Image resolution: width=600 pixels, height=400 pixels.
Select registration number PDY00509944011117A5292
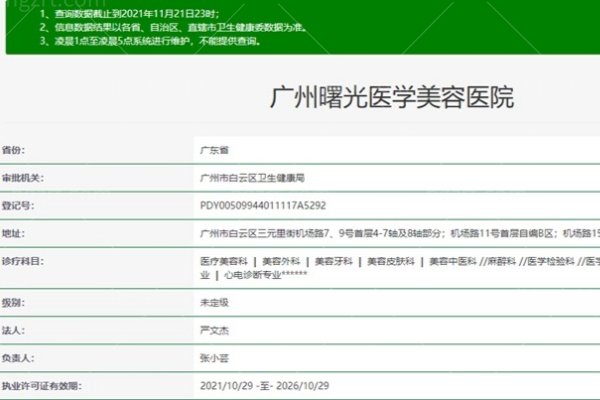point(263,206)
